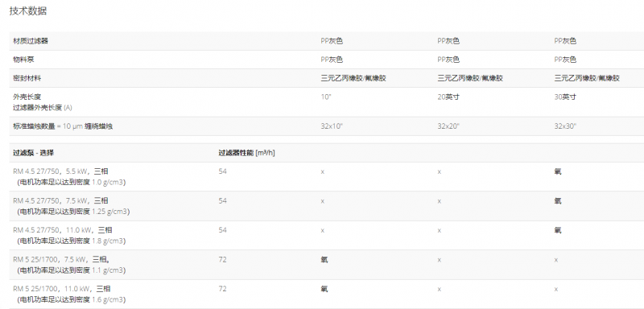
Task: Click the 物料泵 row label
Action: click(23, 60)
